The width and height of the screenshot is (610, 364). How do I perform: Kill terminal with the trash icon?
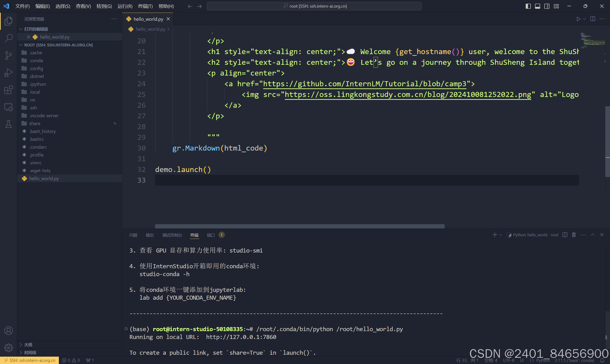[574, 235]
